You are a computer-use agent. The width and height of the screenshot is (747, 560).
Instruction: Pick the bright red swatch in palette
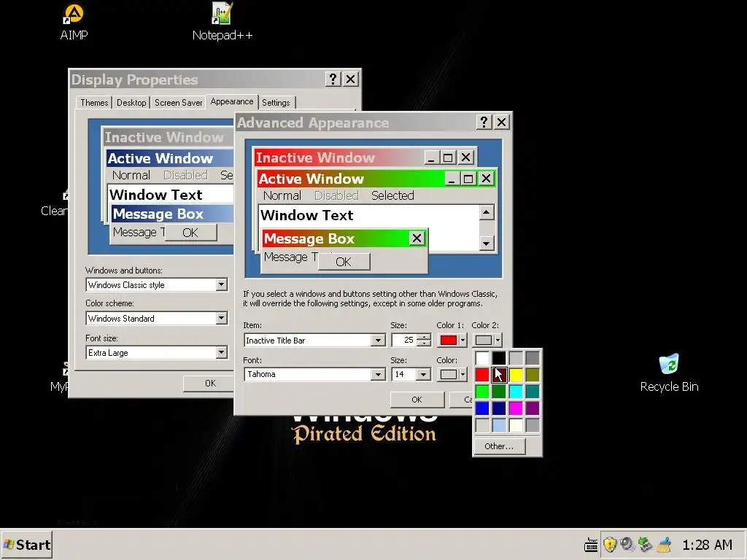pyautogui.click(x=482, y=375)
